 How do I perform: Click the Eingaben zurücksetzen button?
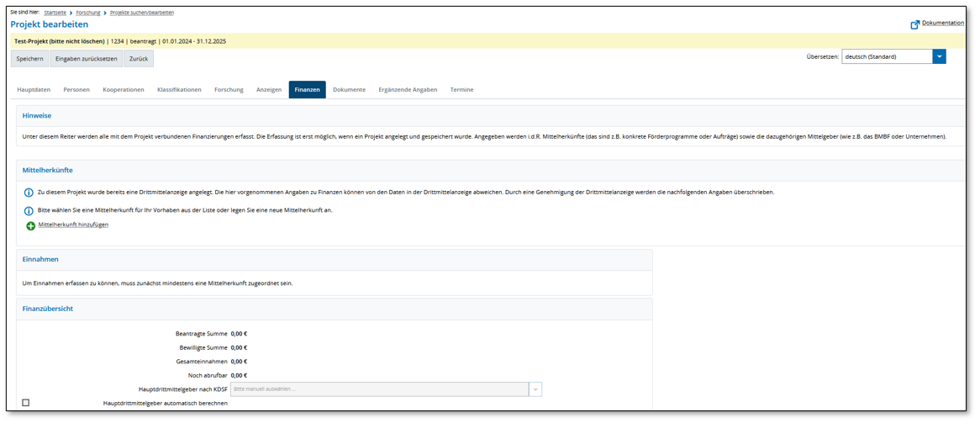86,59
